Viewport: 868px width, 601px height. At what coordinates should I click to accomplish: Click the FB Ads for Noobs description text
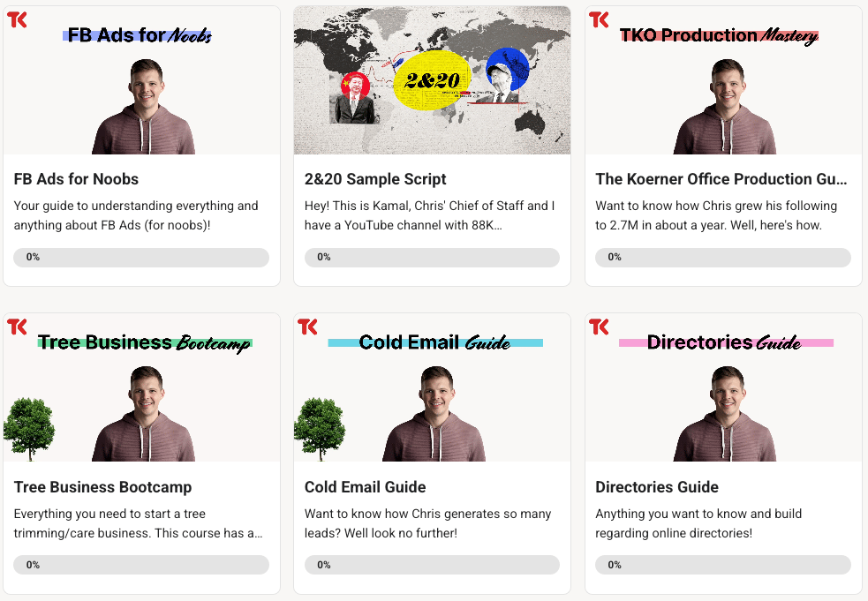tap(136, 215)
